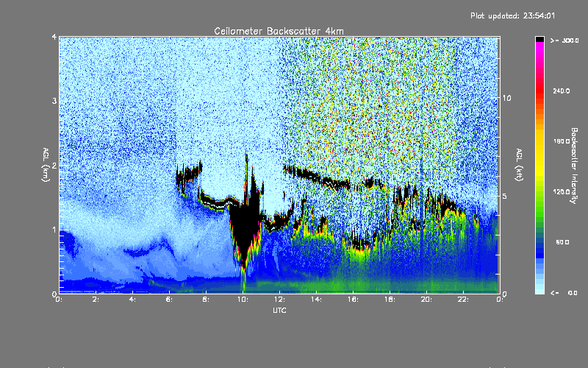Click the '<= 0.0' colorbar label

564,293
